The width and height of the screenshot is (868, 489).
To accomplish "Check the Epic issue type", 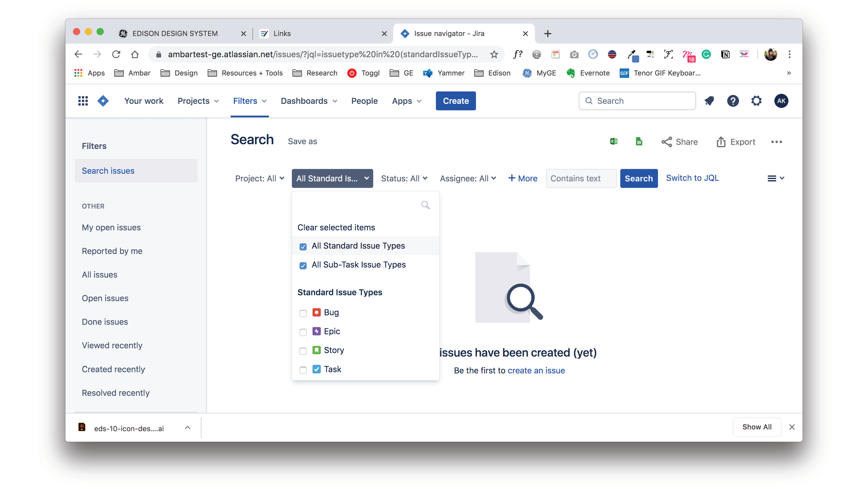I will pyautogui.click(x=303, y=332).
